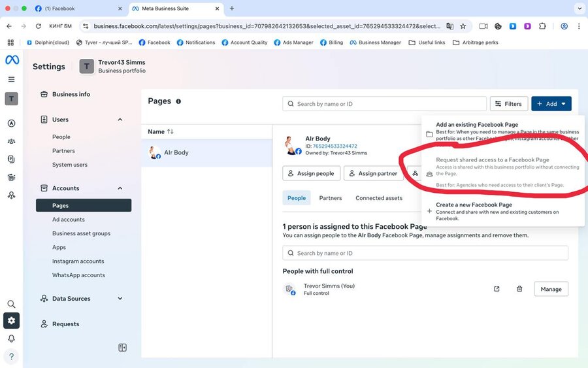Click the help question mark icon

coord(11,357)
